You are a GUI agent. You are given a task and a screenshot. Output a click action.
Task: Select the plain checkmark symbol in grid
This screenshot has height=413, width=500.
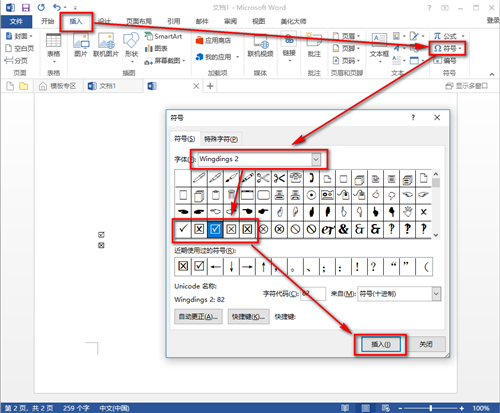coord(183,229)
